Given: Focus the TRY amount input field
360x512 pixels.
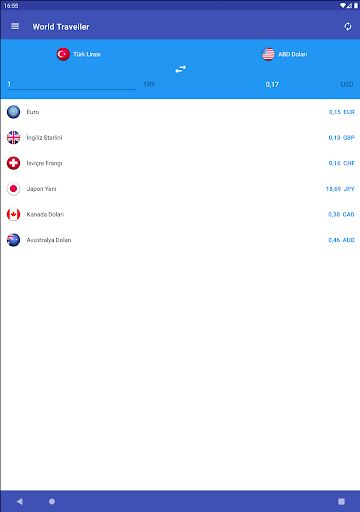Looking at the screenshot, I should [72, 84].
